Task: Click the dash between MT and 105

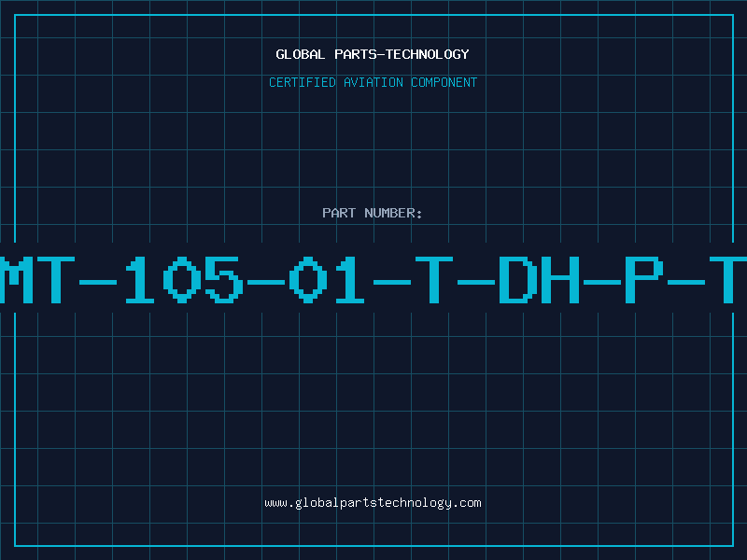Action: 98,283
